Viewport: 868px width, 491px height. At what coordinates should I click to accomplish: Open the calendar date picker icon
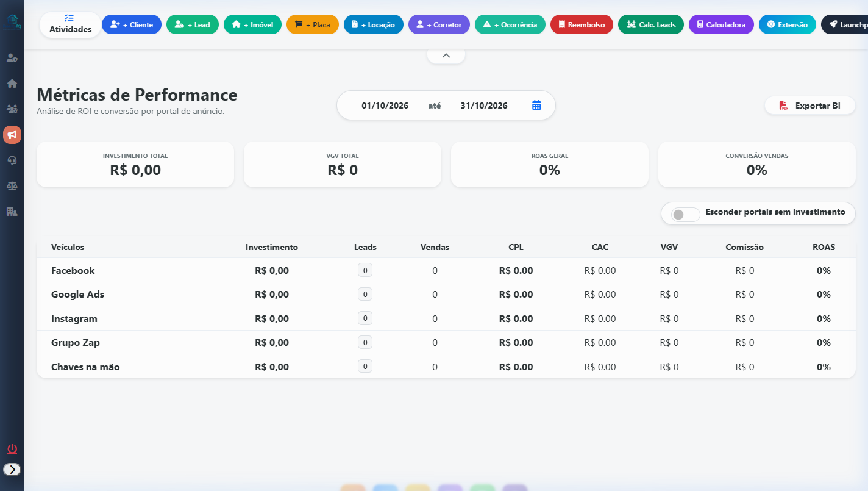(x=536, y=105)
